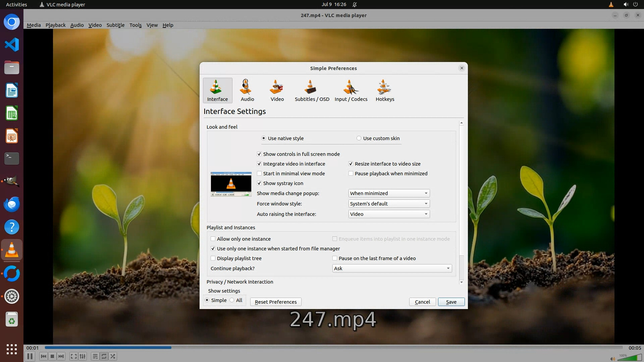Viewport: 644px width, 362px height.
Task: Select the Use custom skin radio button
Action: pyautogui.click(x=359, y=138)
